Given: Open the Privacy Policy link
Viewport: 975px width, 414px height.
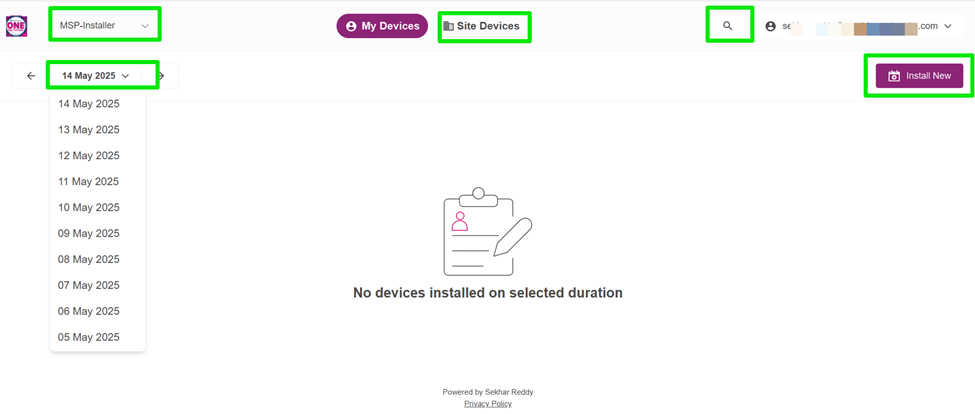Looking at the screenshot, I should (x=488, y=403).
